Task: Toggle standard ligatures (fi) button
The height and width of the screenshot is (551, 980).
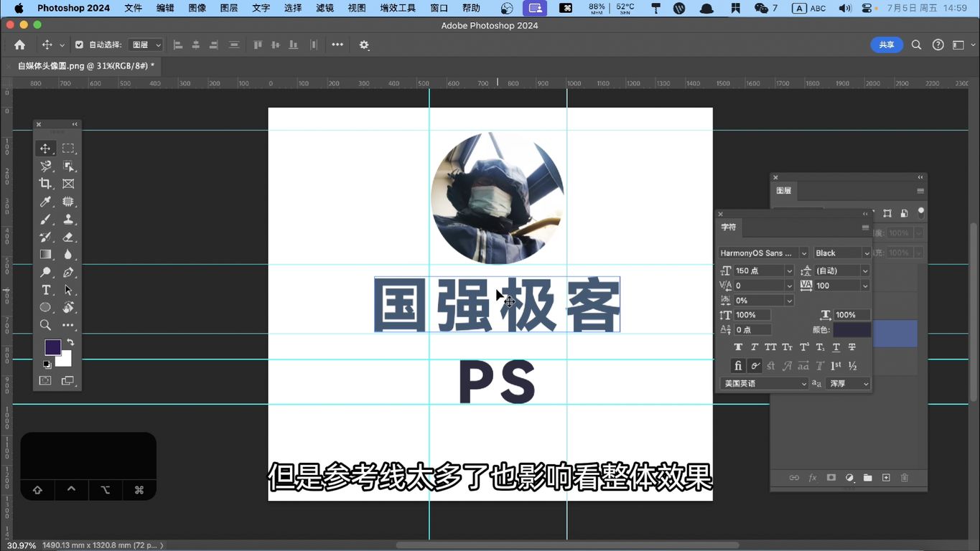Action: point(738,366)
